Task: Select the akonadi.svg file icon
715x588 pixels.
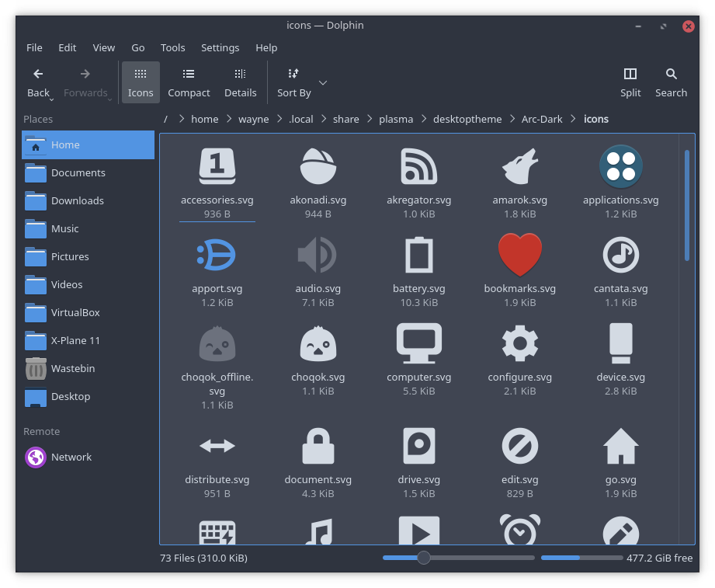Action: [318, 166]
